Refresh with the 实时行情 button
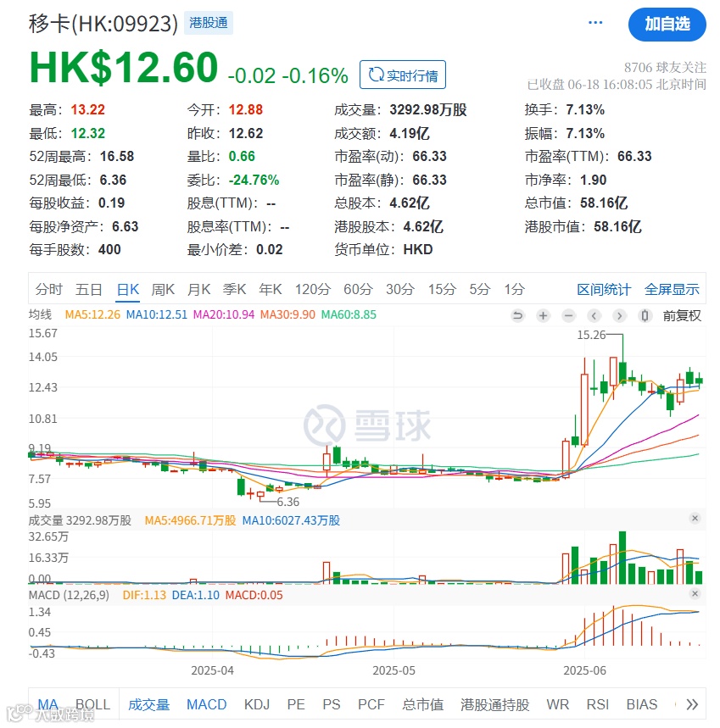Viewport: 720px width, 728px height. [x=403, y=75]
